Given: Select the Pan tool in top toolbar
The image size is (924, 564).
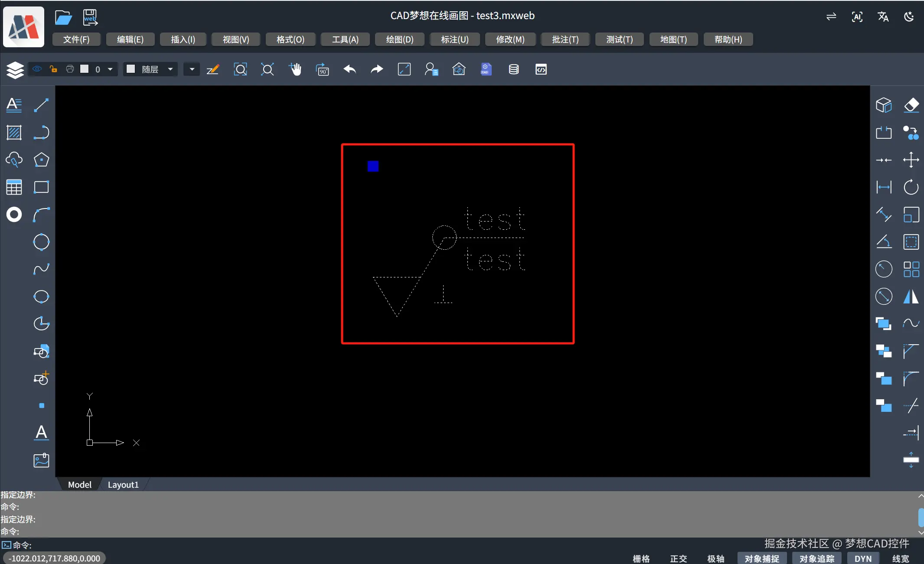Looking at the screenshot, I should [x=296, y=69].
